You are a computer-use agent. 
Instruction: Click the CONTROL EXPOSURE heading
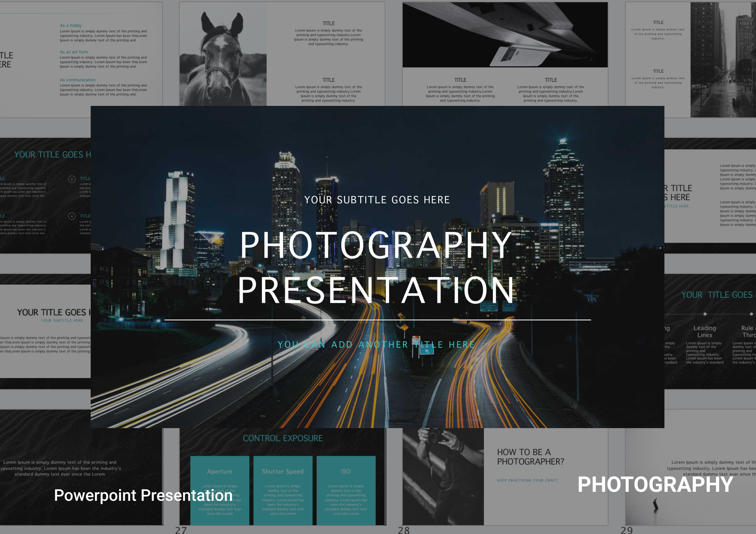click(x=283, y=438)
